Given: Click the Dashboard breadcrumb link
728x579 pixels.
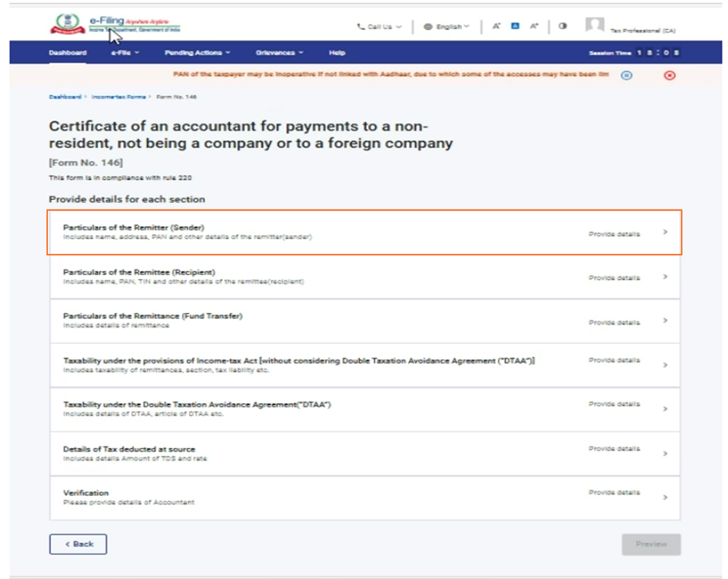Looking at the screenshot, I should (65, 97).
